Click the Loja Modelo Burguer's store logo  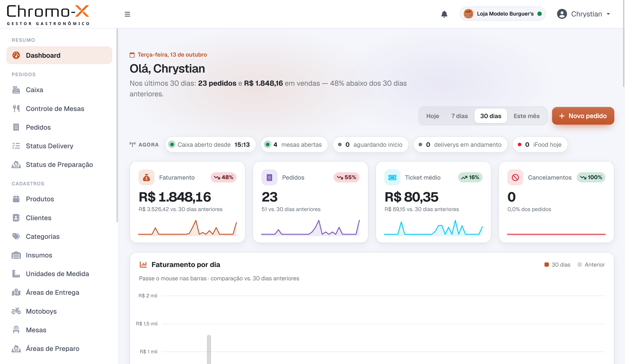click(x=468, y=14)
